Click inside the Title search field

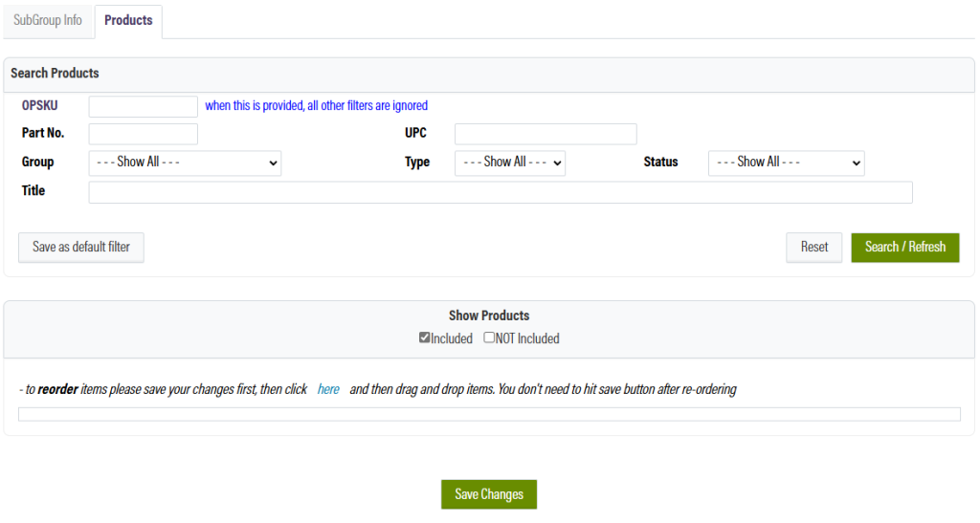(x=500, y=192)
